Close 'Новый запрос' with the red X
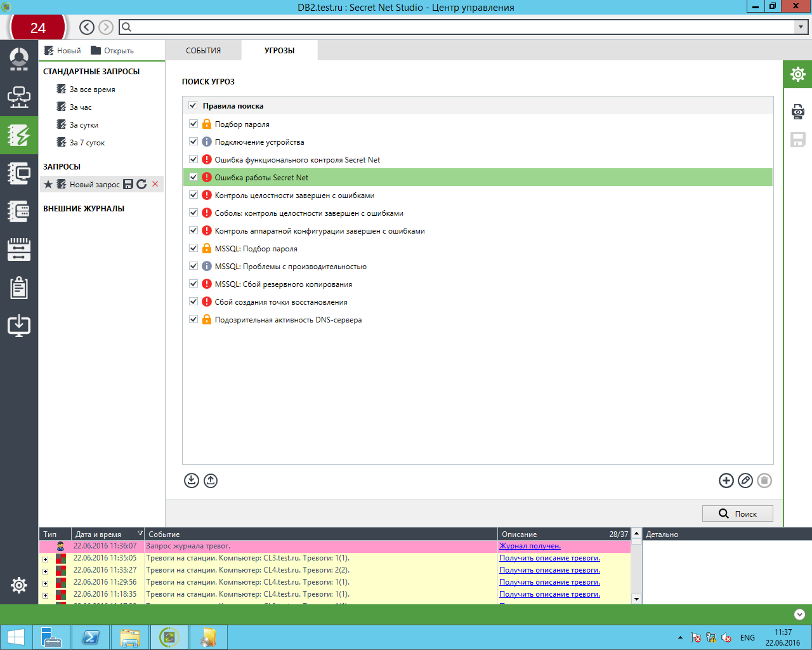This screenshot has height=650, width=812. [155, 184]
